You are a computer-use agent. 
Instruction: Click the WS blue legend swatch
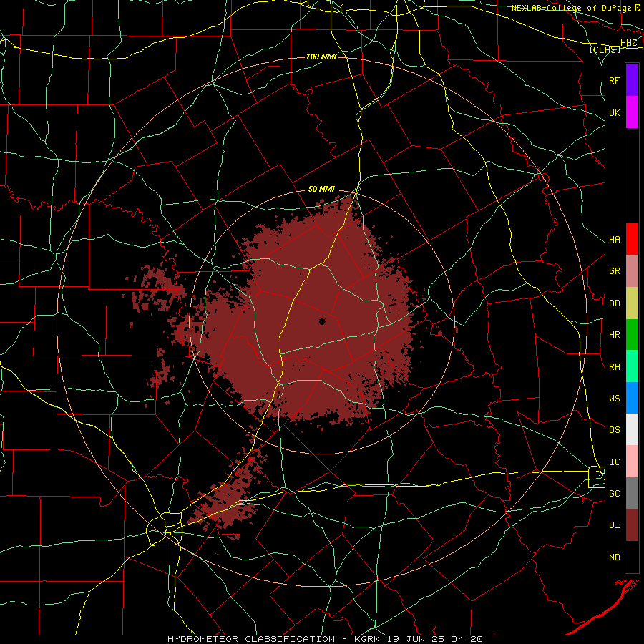click(x=632, y=398)
